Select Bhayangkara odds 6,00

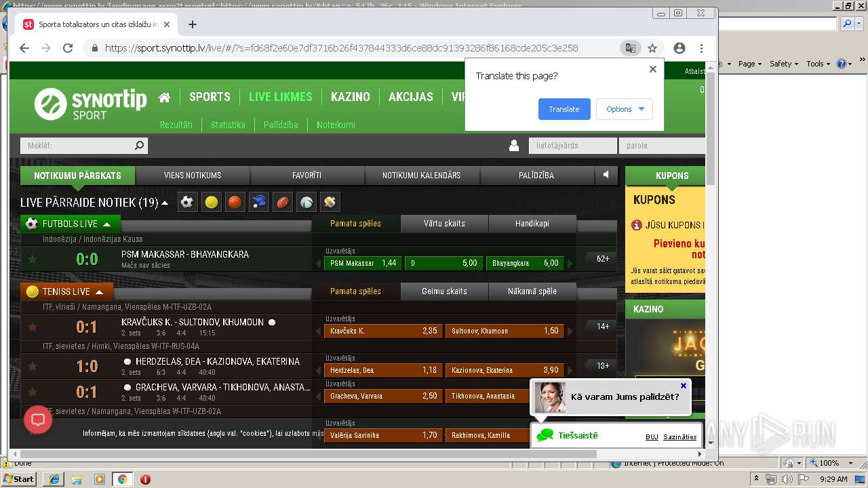tap(525, 263)
